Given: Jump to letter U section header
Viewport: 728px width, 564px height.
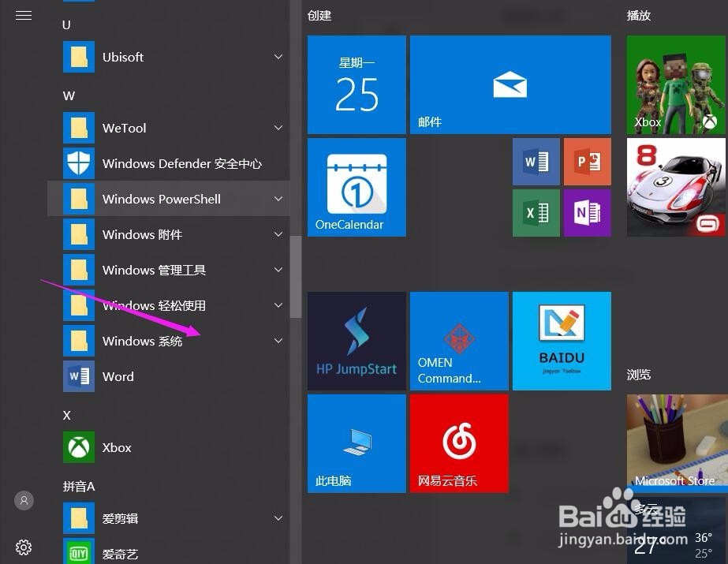Looking at the screenshot, I should [66, 25].
